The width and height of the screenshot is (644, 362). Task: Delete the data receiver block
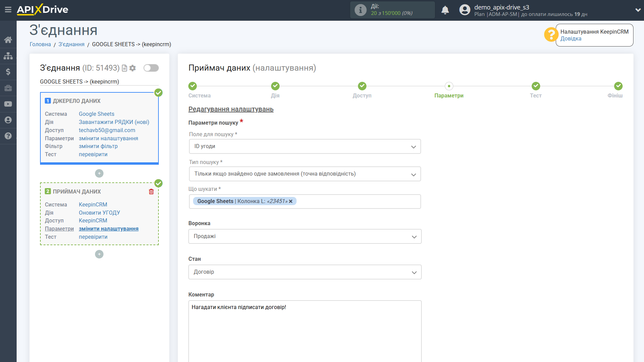coord(151,192)
